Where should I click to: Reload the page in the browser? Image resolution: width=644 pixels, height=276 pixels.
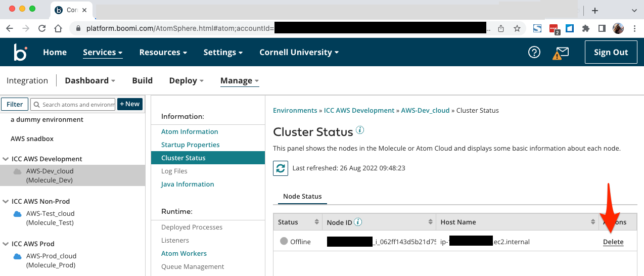[x=42, y=29]
